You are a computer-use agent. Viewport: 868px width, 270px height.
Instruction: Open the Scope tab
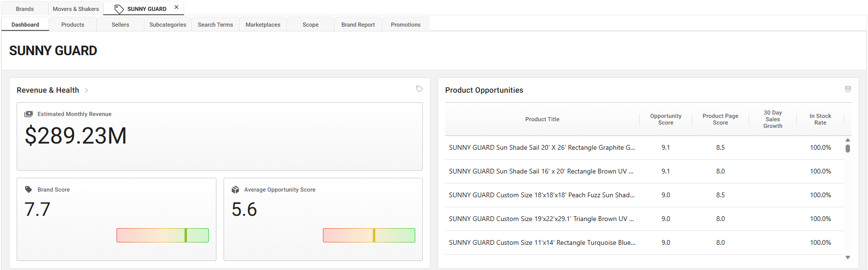click(x=311, y=25)
